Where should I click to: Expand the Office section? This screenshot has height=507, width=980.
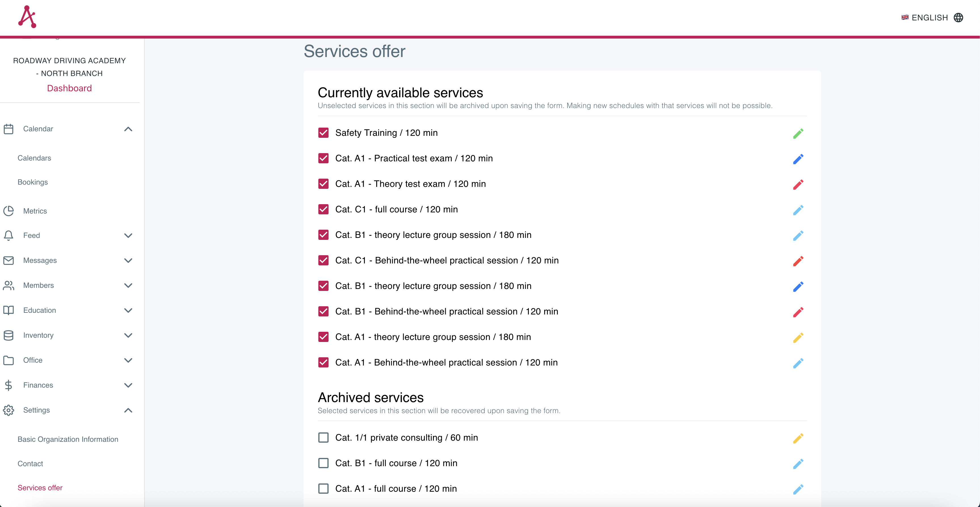tap(128, 360)
